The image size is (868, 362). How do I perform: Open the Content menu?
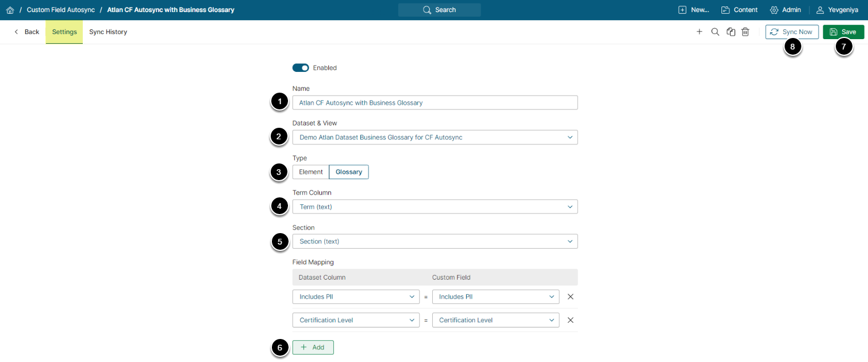(x=739, y=10)
